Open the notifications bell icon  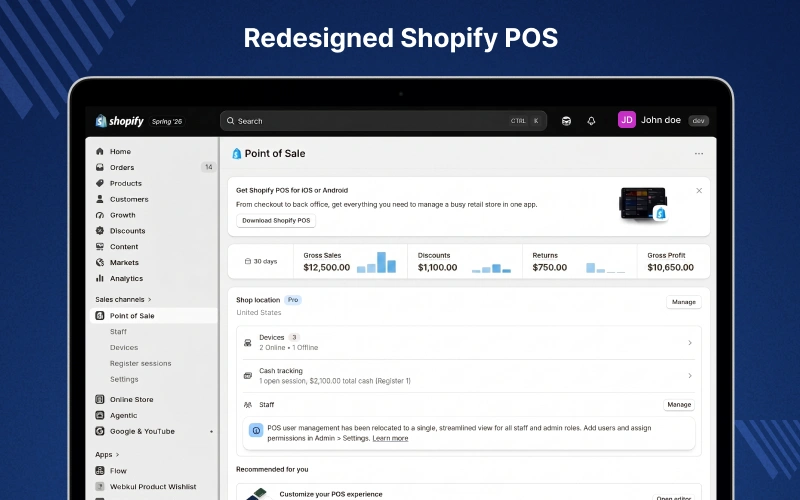[591, 121]
